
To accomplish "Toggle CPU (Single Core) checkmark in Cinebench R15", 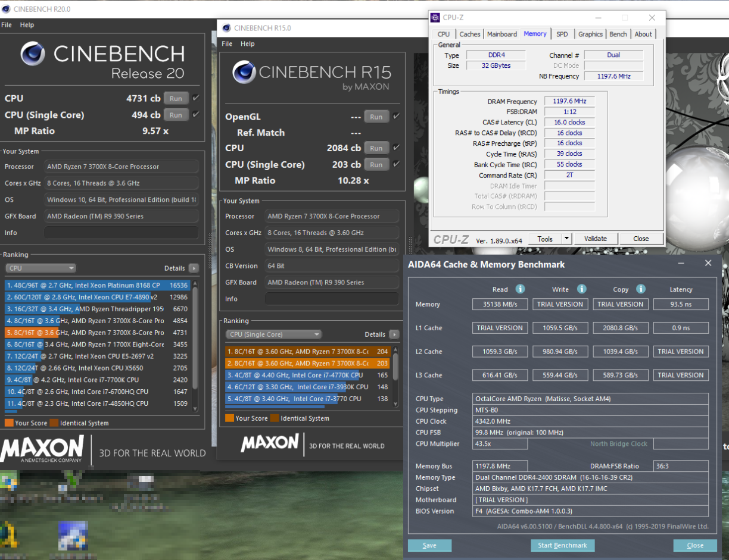I will 397,164.
